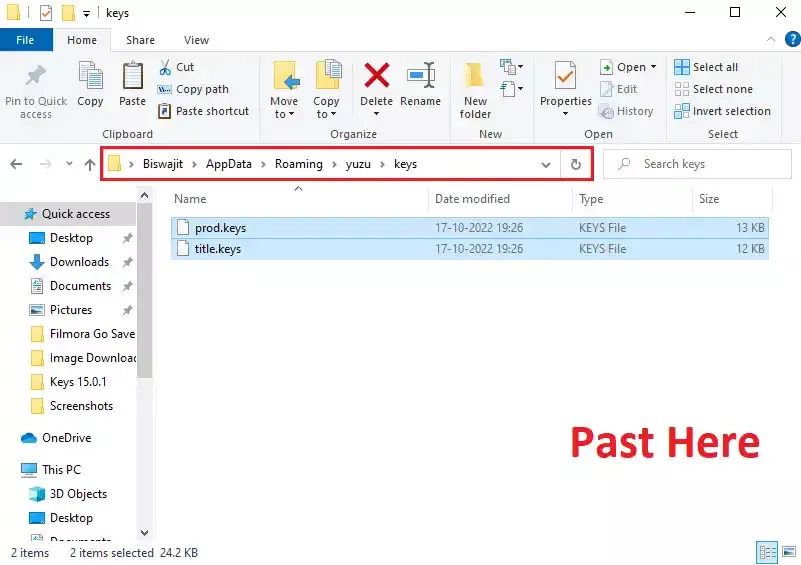The image size is (801, 565).
Task: Expand the Move to dropdown
Action: click(x=284, y=114)
